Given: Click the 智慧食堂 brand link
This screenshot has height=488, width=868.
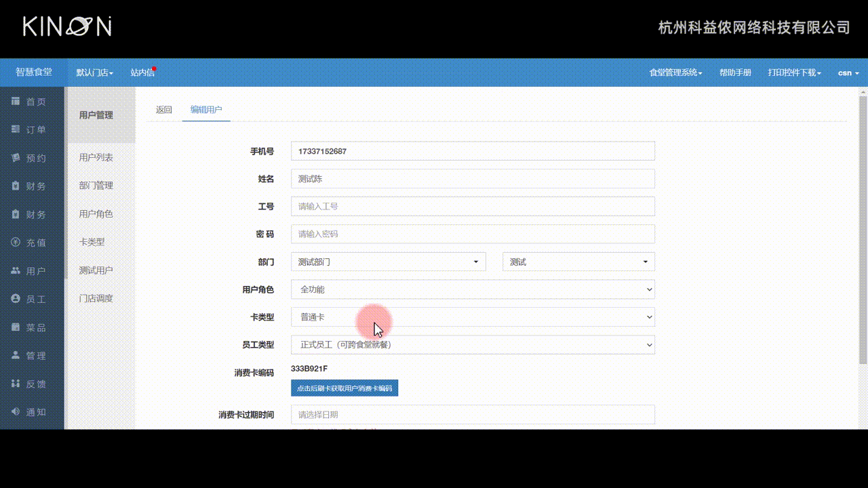Looking at the screenshot, I should (34, 73).
